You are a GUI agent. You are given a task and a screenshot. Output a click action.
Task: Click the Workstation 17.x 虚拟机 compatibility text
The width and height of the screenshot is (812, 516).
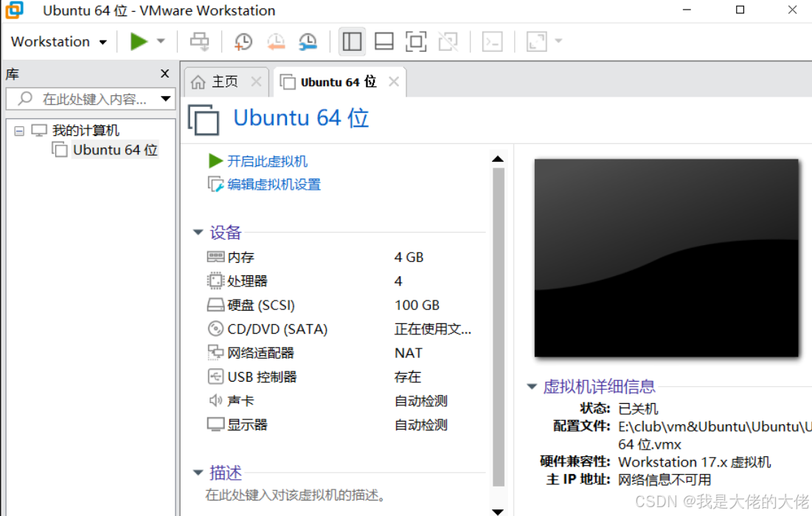[x=695, y=462]
